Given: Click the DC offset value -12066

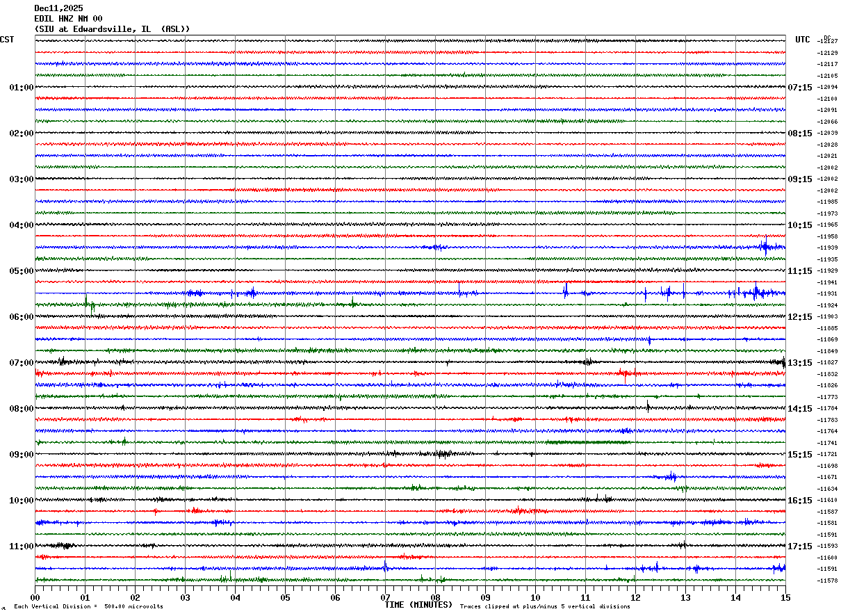Looking at the screenshot, I should [827, 122].
